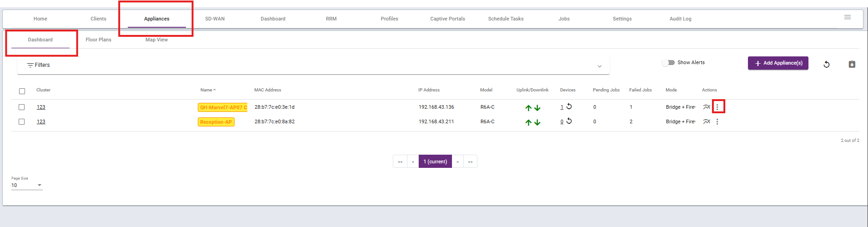Click uplink/downlink arrows for QH-Marvel7-AP07
The height and width of the screenshot is (227, 868).
click(533, 108)
